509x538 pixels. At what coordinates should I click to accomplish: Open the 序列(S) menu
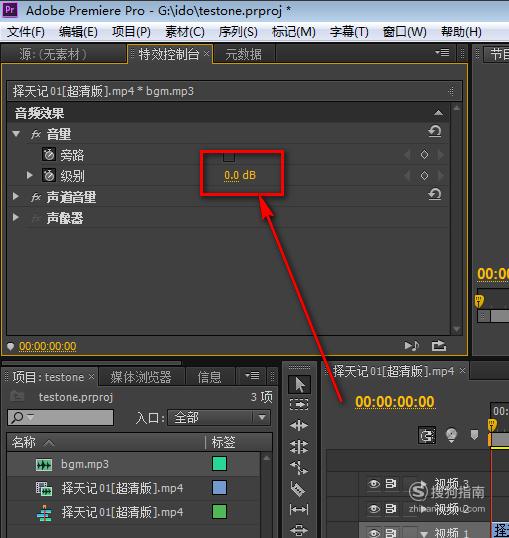pyautogui.click(x=238, y=32)
